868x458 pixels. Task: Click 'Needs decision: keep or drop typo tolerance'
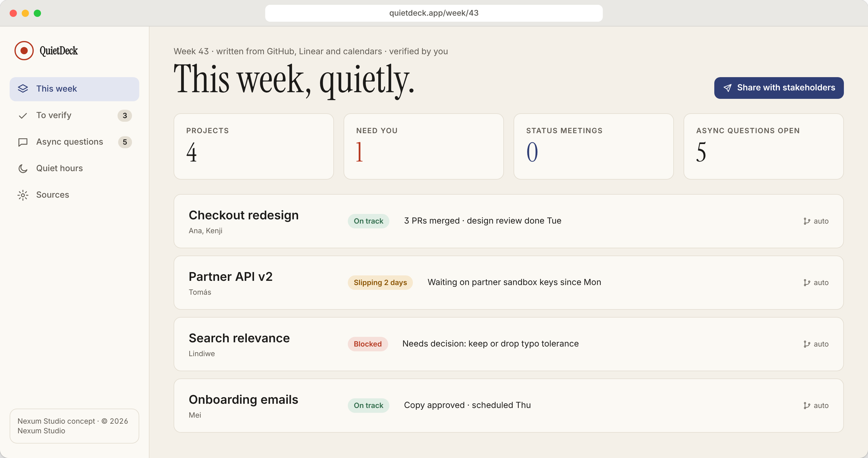(490, 344)
